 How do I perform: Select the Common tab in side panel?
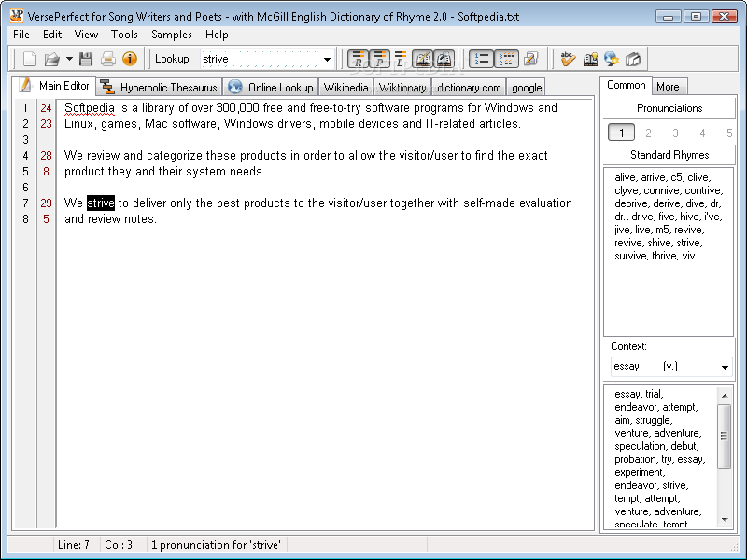pos(626,85)
